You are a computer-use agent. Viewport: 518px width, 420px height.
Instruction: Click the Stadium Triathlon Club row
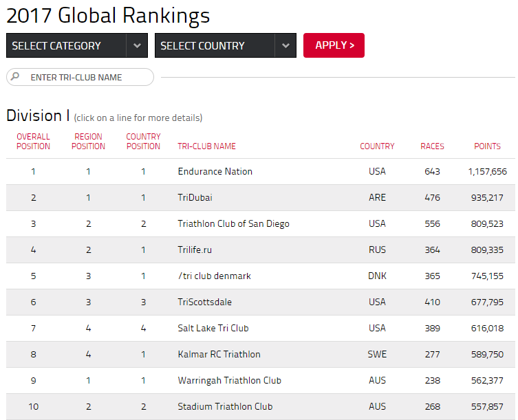tap(260, 406)
